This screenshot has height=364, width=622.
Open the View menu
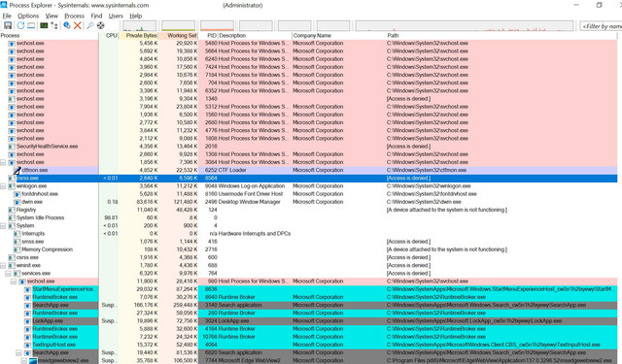pyautogui.click(x=52, y=16)
